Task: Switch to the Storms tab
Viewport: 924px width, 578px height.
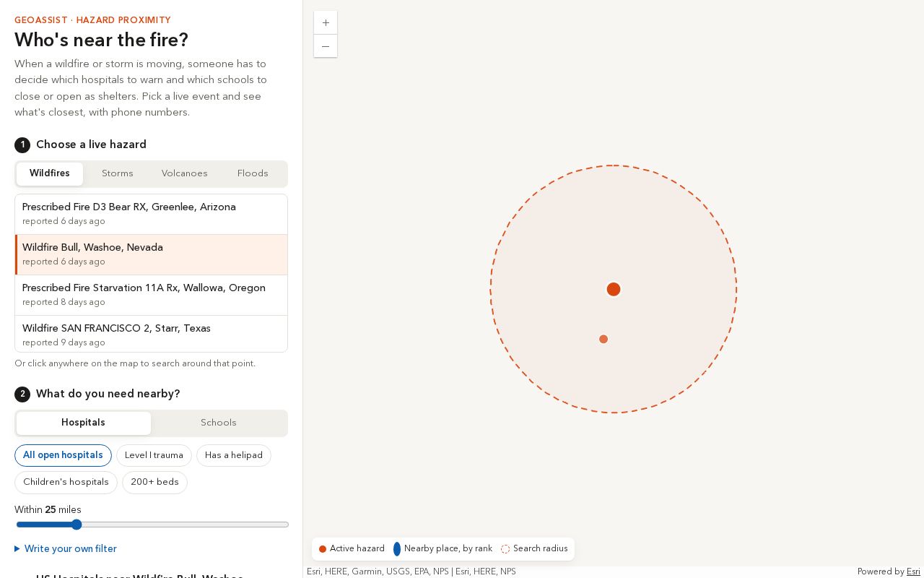Action: (x=118, y=174)
